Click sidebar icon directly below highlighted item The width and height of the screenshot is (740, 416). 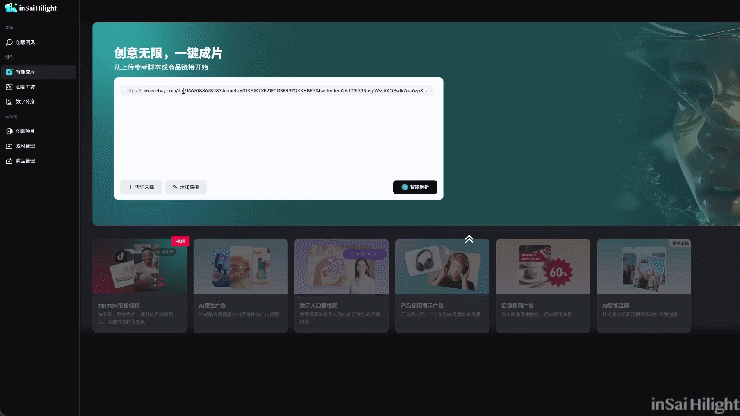click(x=9, y=87)
